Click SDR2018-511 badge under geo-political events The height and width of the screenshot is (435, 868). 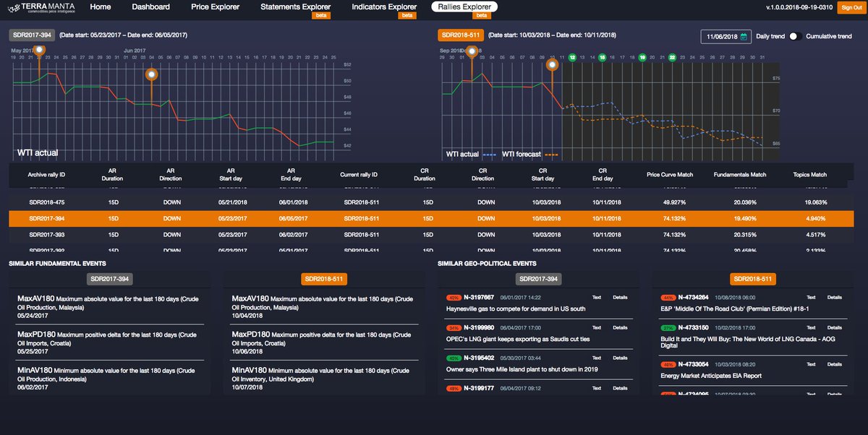[754, 278]
